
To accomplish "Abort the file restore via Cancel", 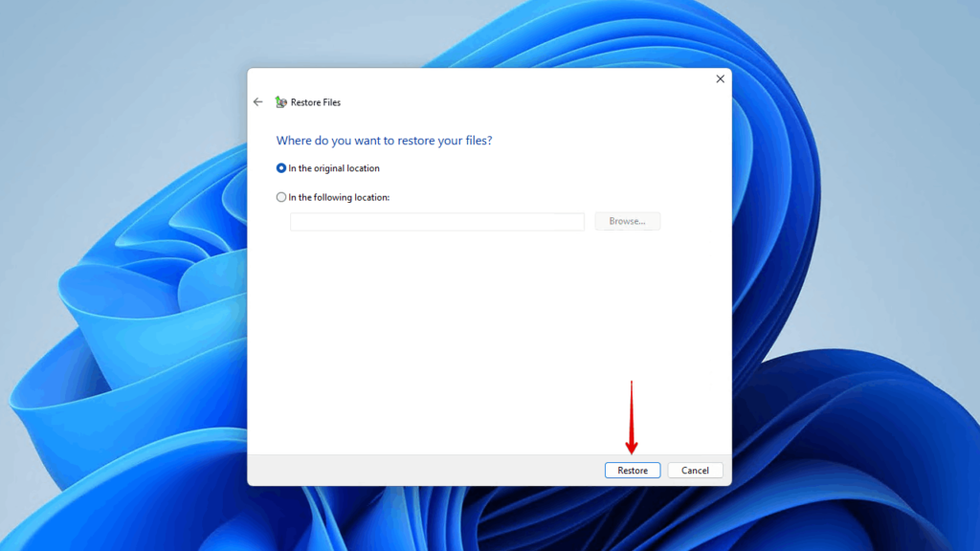I will pyautogui.click(x=695, y=470).
